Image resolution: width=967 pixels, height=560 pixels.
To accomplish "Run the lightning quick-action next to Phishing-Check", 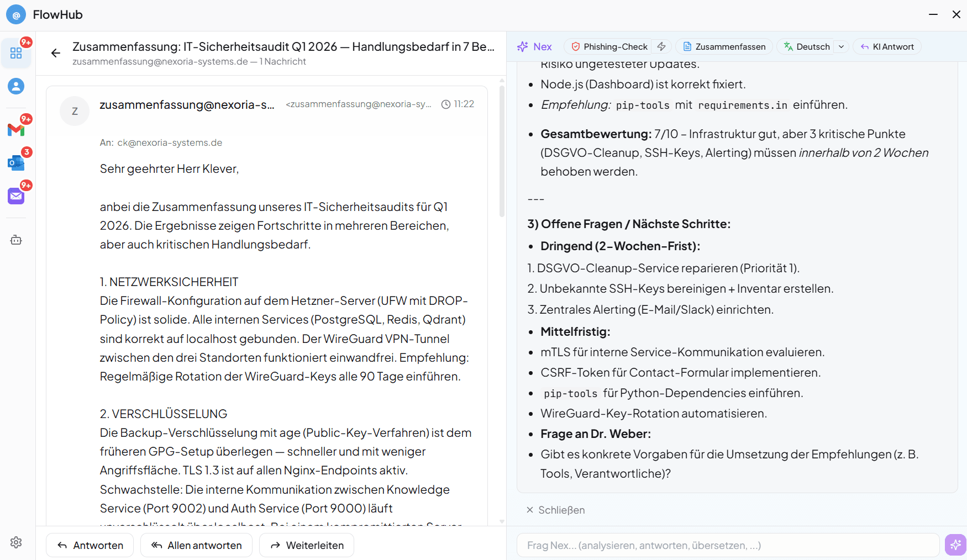I will pos(661,46).
